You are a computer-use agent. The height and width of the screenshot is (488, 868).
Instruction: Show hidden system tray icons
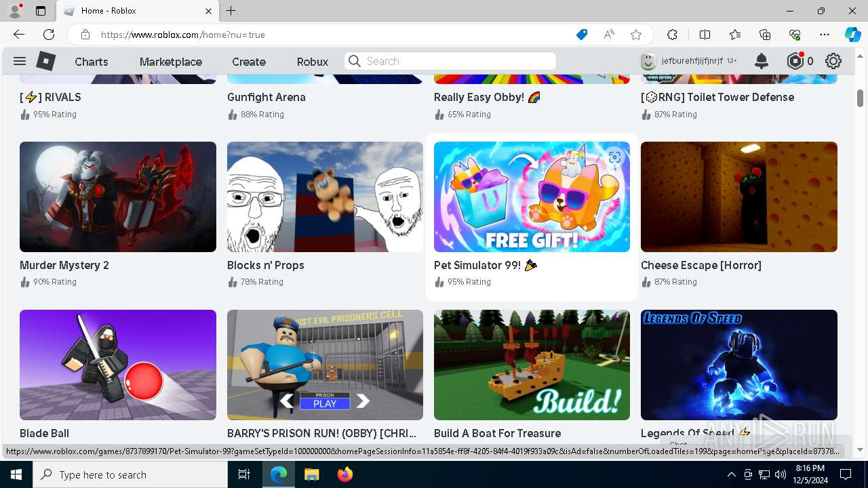[731, 474]
